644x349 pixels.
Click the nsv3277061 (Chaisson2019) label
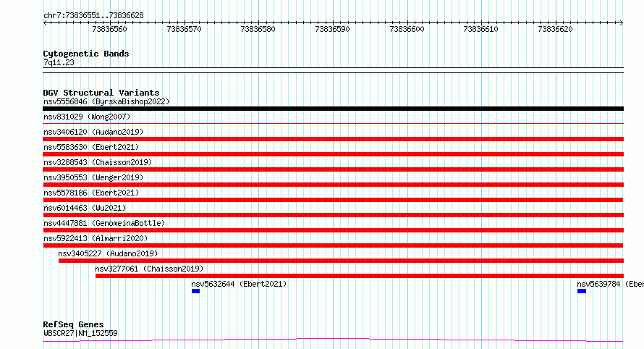[150, 269]
